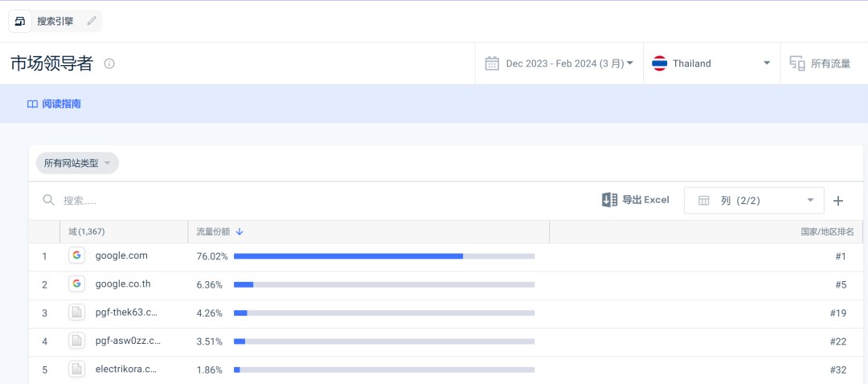Screen dimensions: 868x384
Task: Click the book icon for 阅读指南
Action: pos(32,104)
